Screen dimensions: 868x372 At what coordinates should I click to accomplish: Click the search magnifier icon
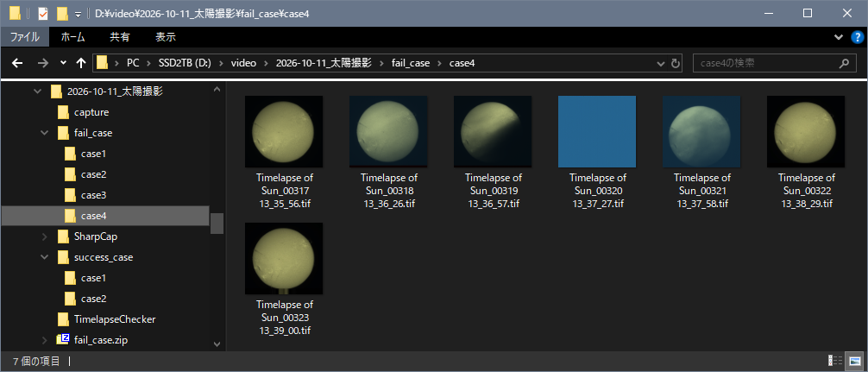coord(844,63)
